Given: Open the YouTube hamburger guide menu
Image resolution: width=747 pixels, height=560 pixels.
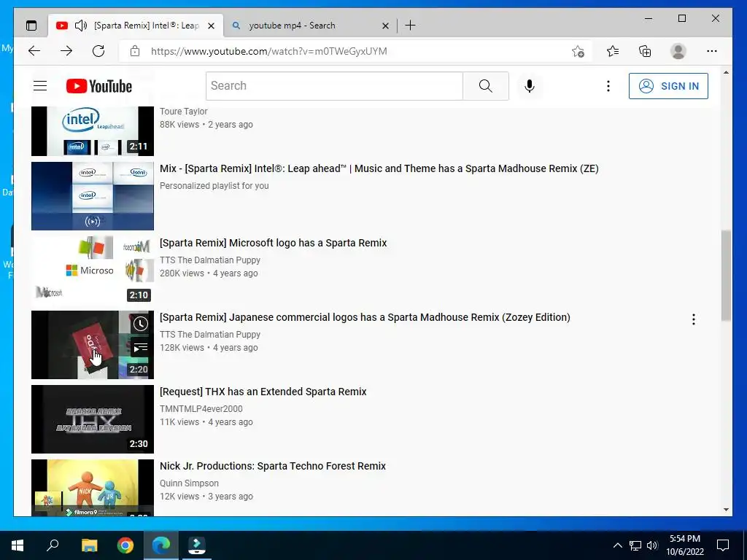Looking at the screenshot, I should 40,86.
